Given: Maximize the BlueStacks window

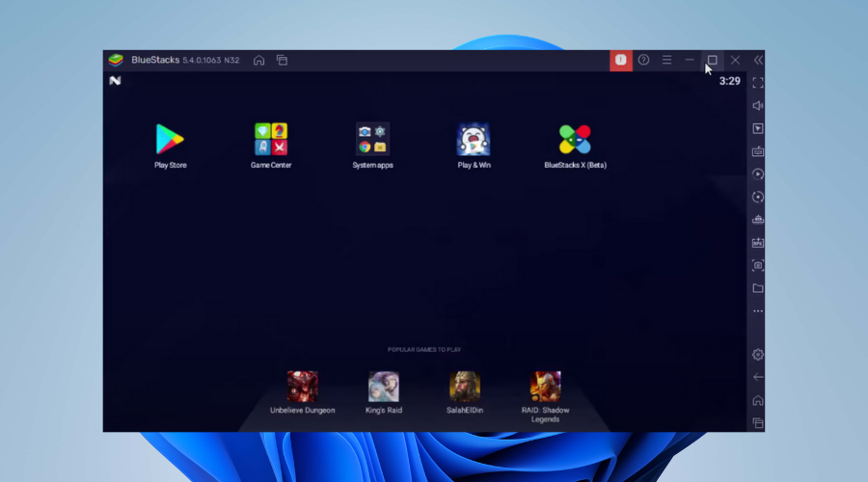Looking at the screenshot, I should coord(713,60).
